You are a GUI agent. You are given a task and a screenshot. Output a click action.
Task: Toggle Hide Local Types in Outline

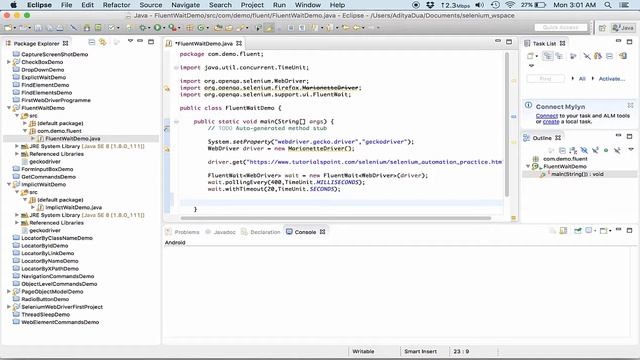617,150
